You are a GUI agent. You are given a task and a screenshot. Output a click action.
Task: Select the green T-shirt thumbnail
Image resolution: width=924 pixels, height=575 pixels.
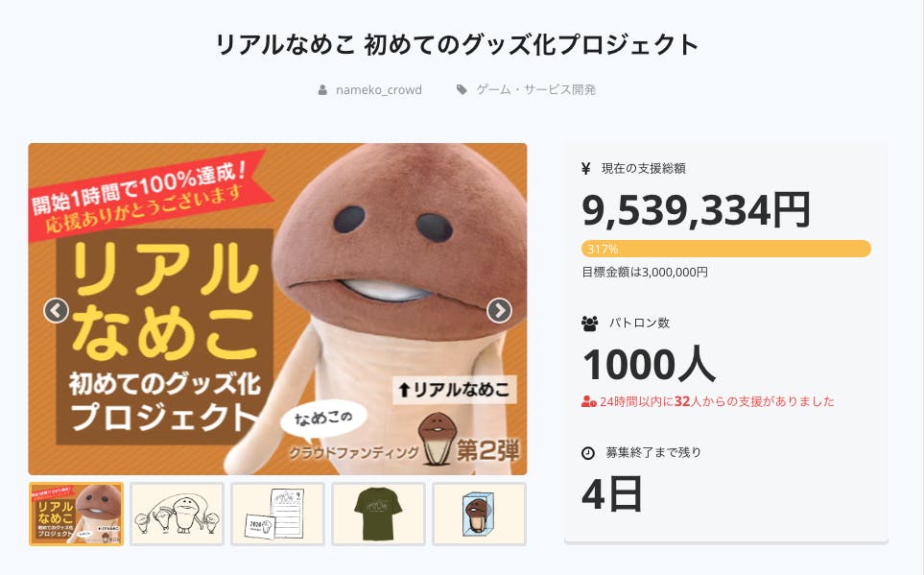click(x=378, y=515)
